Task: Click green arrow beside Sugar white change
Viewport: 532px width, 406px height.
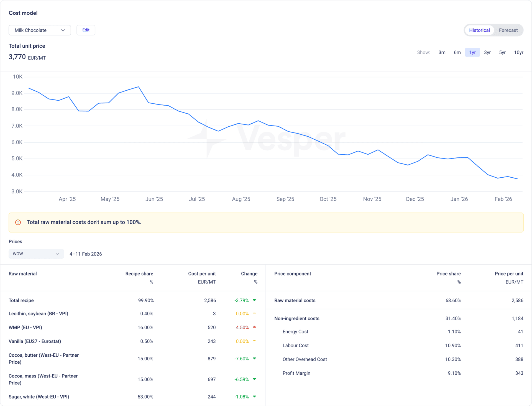Action: coord(254,397)
